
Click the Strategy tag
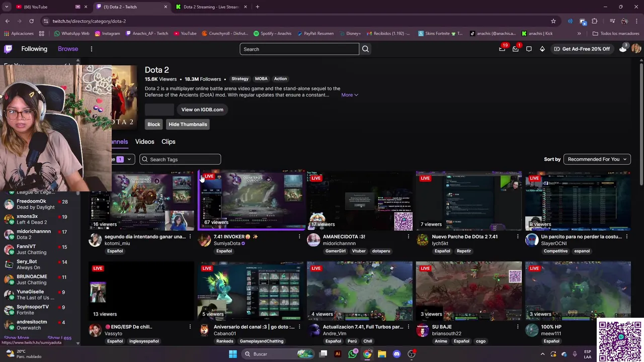(240, 79)
